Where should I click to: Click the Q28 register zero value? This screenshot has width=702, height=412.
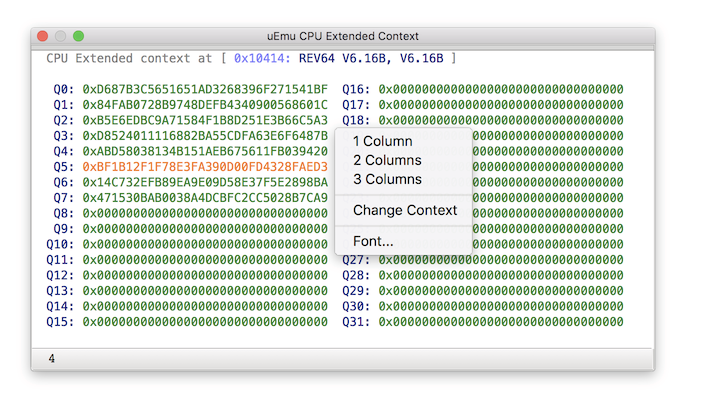pyautogui.click(x=501, y=275)
